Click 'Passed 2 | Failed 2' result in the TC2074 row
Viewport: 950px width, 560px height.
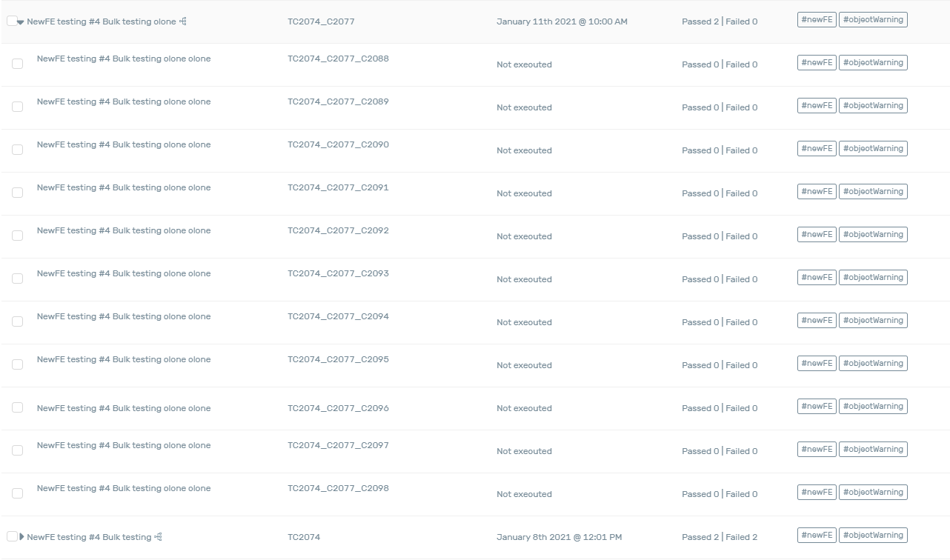click(x=719, y=537)
